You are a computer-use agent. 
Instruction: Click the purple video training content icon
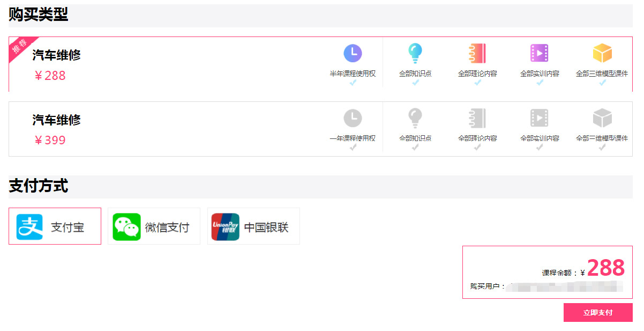click(x=540, y=53)
